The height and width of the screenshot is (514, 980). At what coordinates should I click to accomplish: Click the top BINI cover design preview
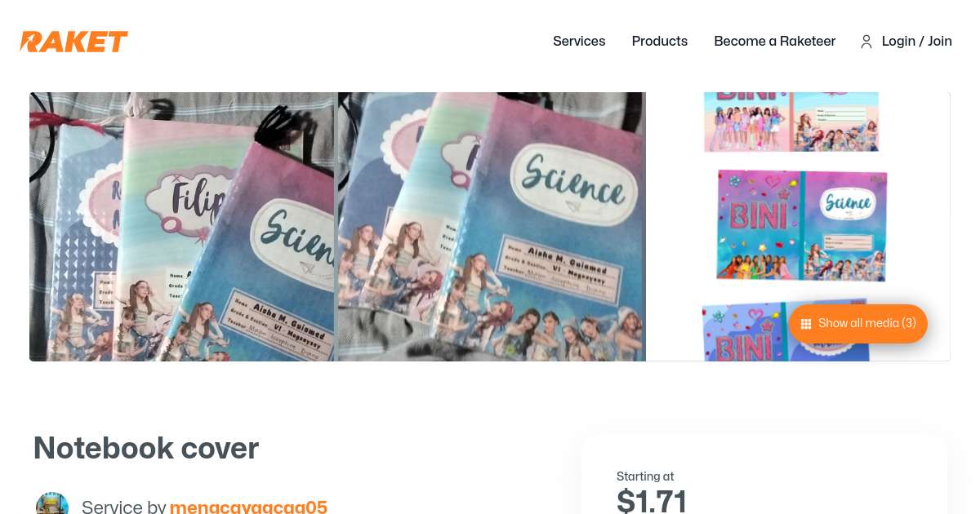click(791, 122)
